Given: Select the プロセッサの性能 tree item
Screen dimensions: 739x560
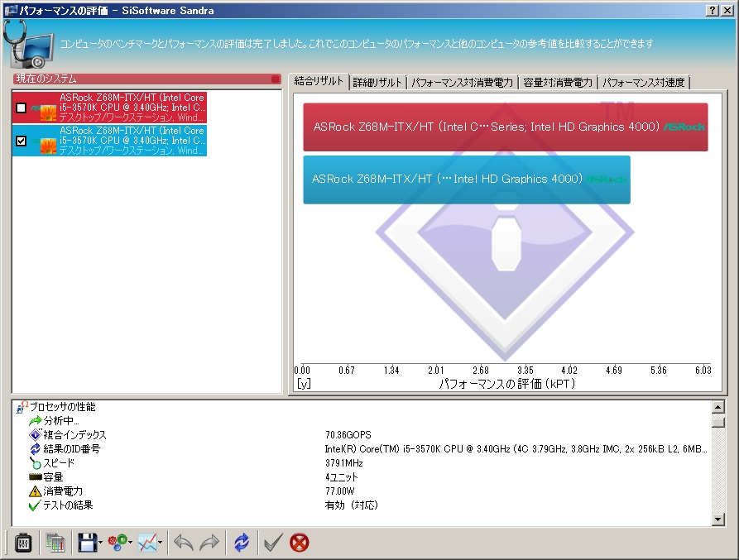Looking at the screenshot, I should 63,407.
